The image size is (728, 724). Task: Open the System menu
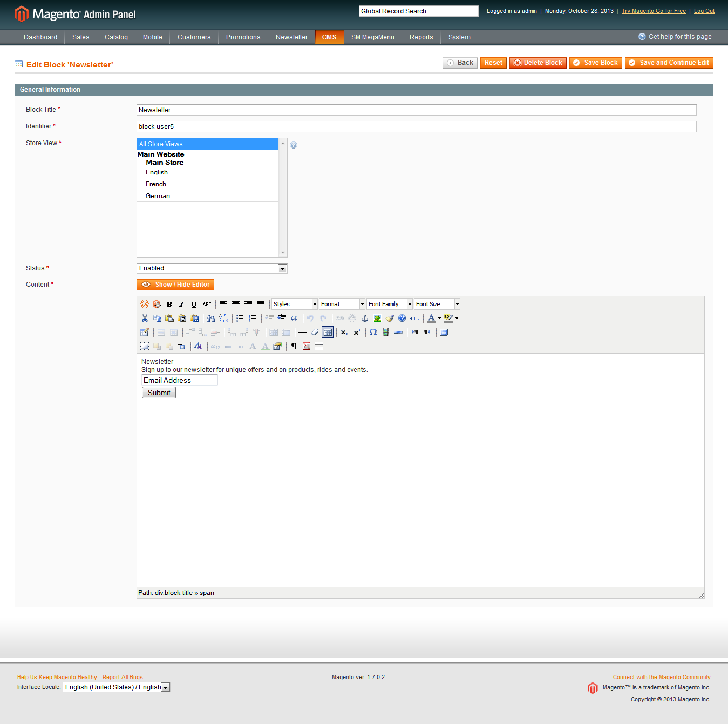pos(460,37)
